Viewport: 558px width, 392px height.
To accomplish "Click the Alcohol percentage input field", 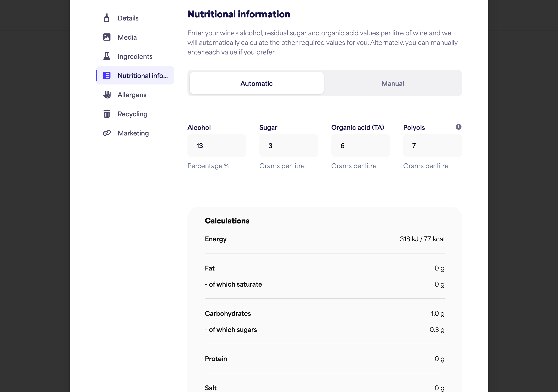I will pyautogui.click(x=217, y=145).
